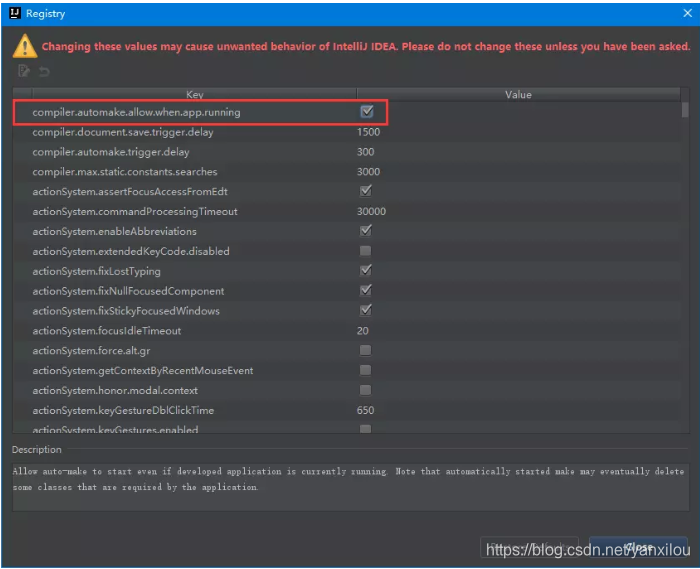Select actionSystem.fixStickyFocusedWindows key text
This screenshot has width=700, height=569.
coord(126,311)
